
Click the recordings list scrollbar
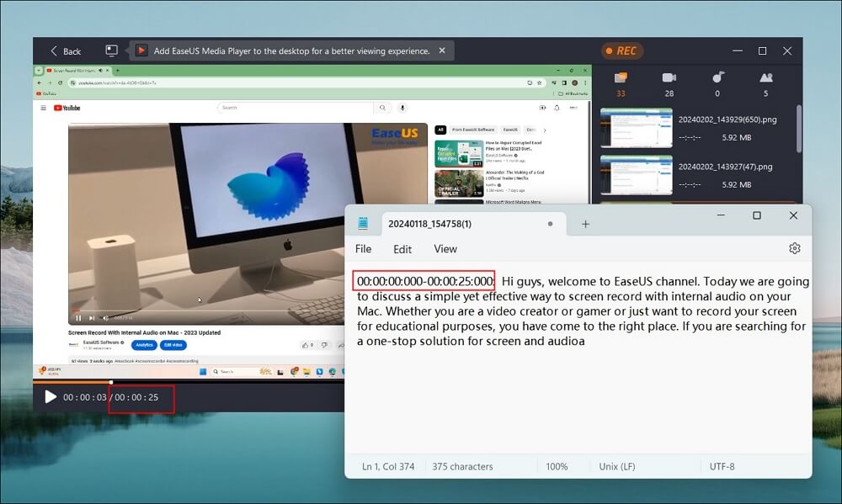[x=798, y=129]
